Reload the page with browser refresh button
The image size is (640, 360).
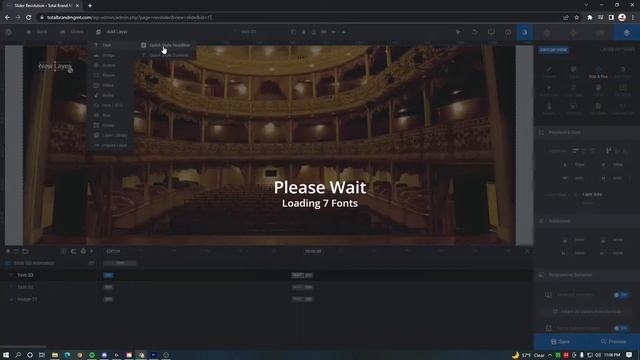pyautogui.click(x=29, y=18)
